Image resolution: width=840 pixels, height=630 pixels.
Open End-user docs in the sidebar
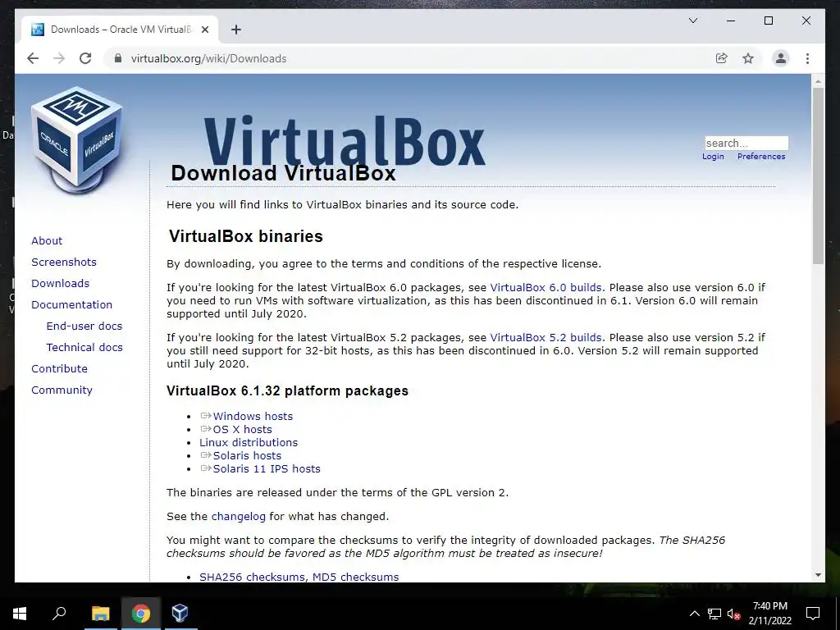click(84, 326)
